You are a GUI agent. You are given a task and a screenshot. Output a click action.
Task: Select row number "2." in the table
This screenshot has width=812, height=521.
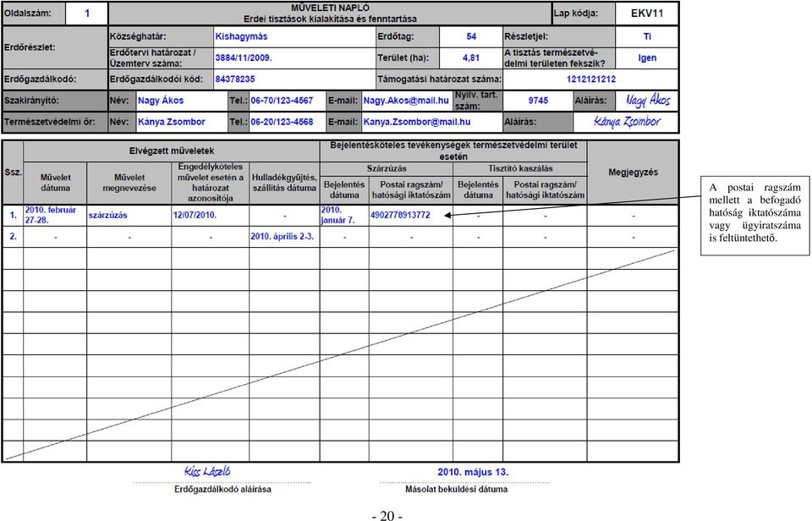pos(13,237)
